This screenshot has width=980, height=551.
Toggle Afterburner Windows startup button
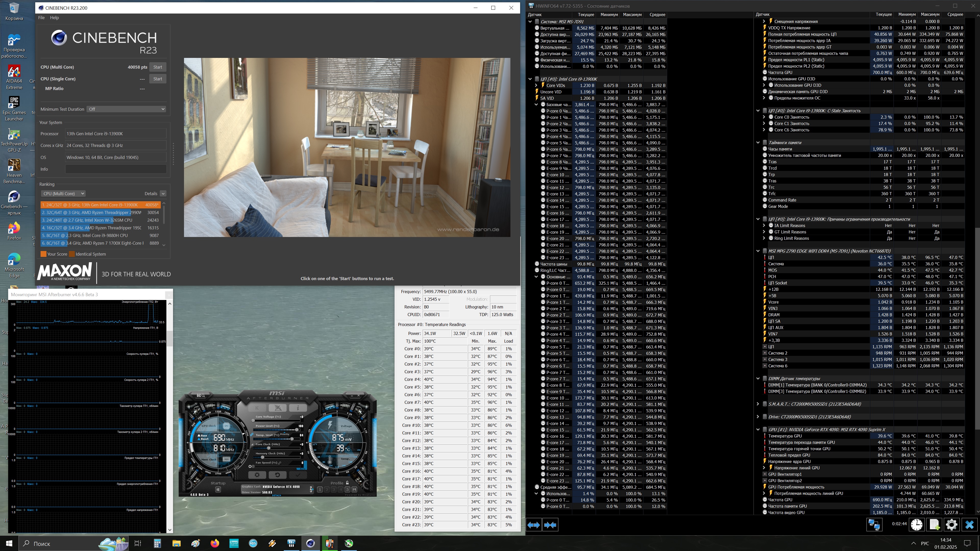(218, 490)
